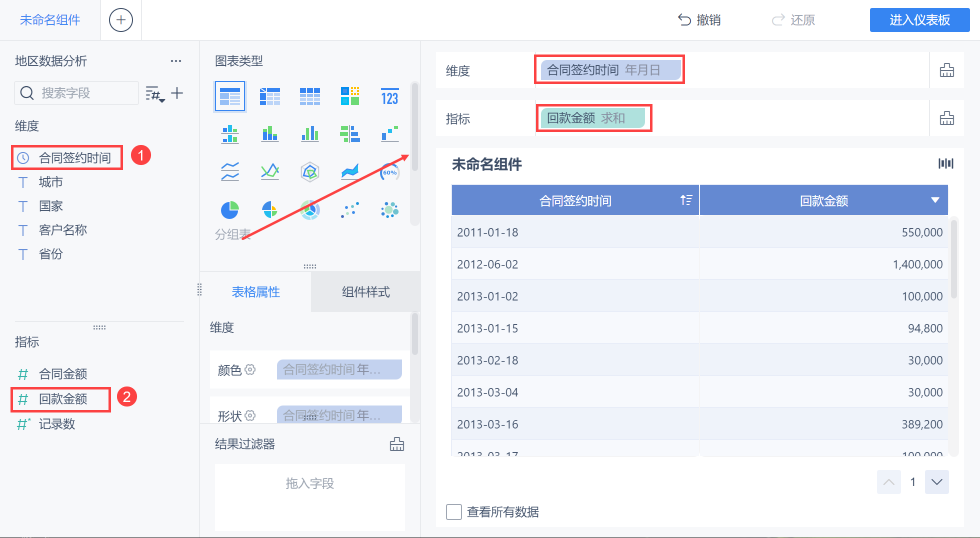Choose the third chart icon in the second row
Screen dimensions: 980x538
pyautogui.click(x=310, y=134)
